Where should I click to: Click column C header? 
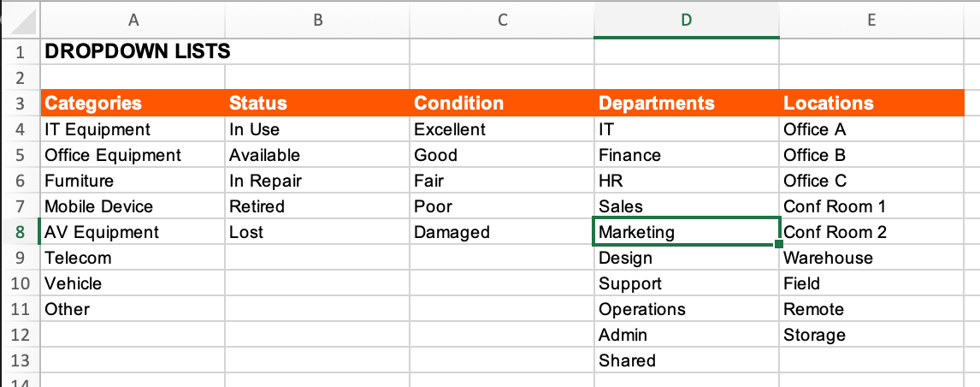click(x=502, y=20)
